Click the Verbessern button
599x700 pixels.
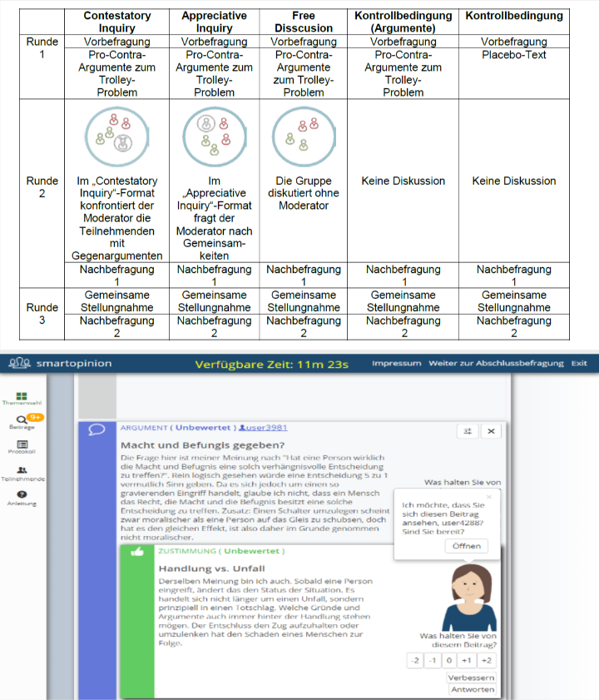click(x=471, y=678)
